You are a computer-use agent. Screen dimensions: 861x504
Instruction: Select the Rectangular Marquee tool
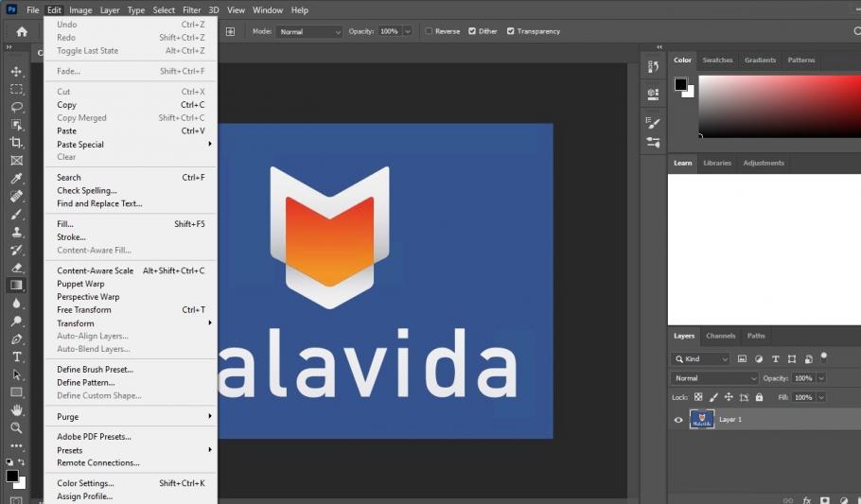tap(16, 89)
